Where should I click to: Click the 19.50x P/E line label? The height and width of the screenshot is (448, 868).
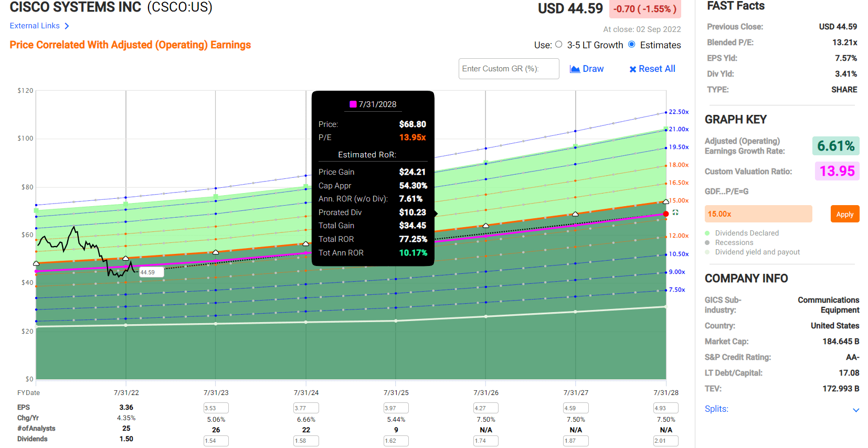click(679, 147)
